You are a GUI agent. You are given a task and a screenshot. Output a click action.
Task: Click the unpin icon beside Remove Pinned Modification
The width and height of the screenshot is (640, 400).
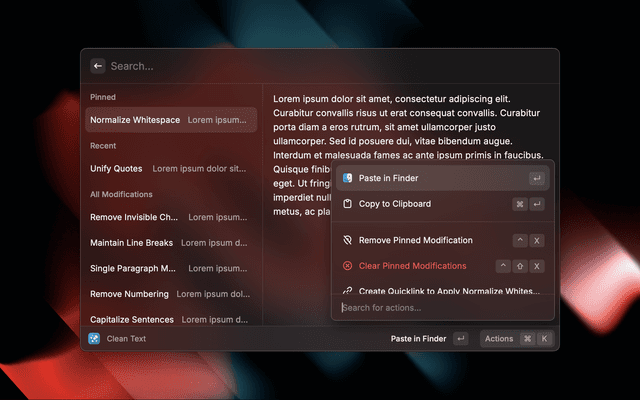pyautogui.click(x=348, y=240)
